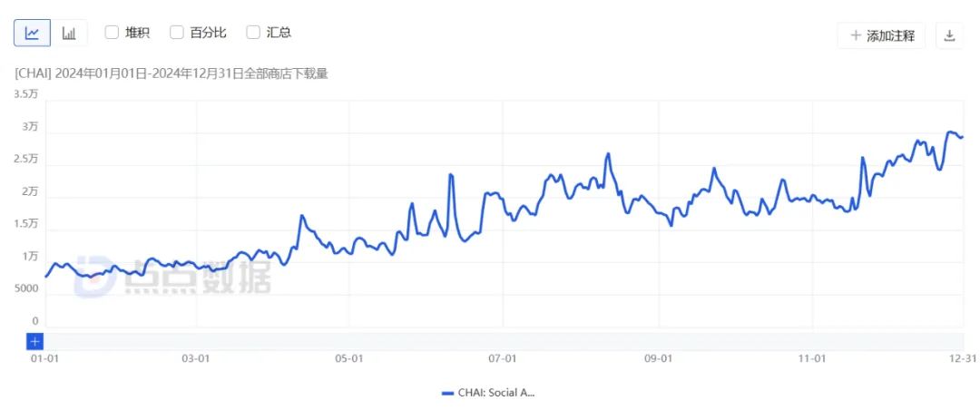
Task: Download the chart data
Action: 949,35
